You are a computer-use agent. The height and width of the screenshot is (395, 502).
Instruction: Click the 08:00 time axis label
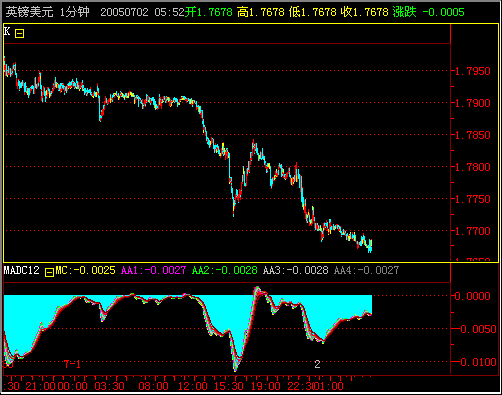(154, 386)
